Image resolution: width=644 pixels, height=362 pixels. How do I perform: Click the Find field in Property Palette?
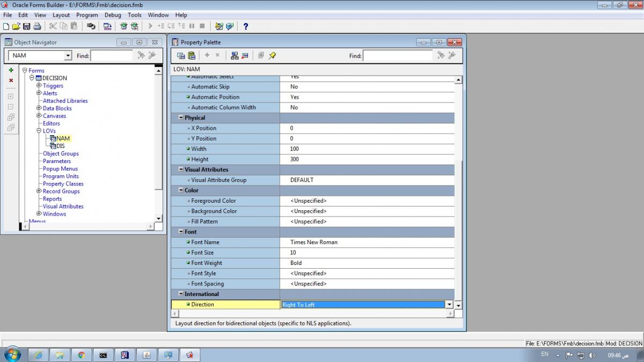397,56
